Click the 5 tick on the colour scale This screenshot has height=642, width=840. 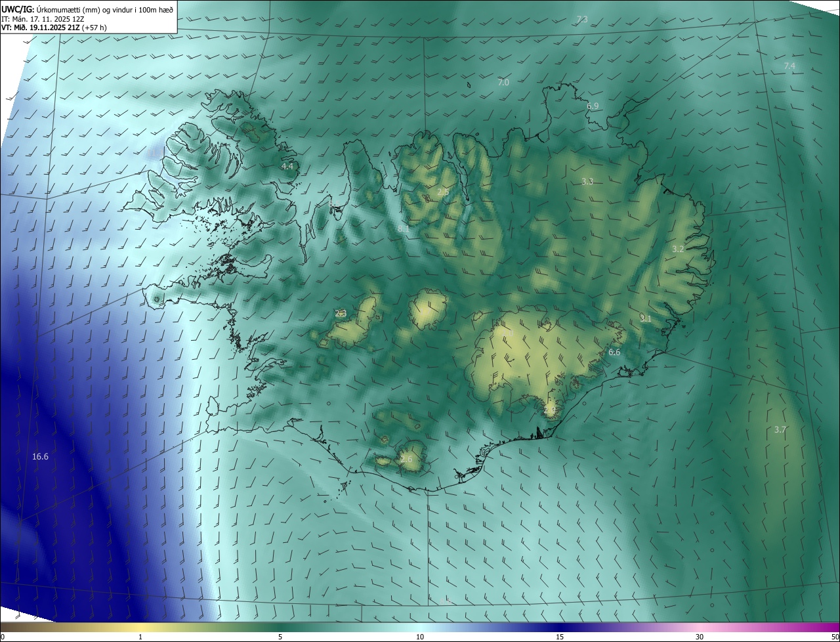(280, 637)
